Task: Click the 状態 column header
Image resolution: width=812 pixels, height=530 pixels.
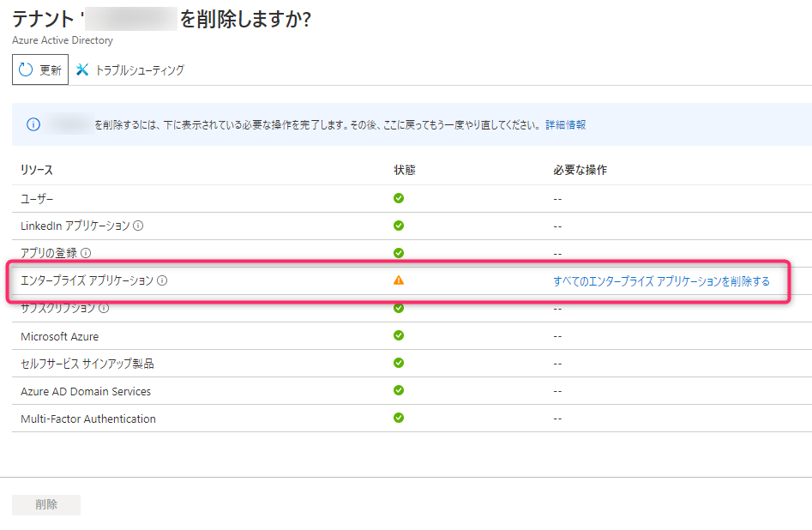Action: [x=405, y=170]
